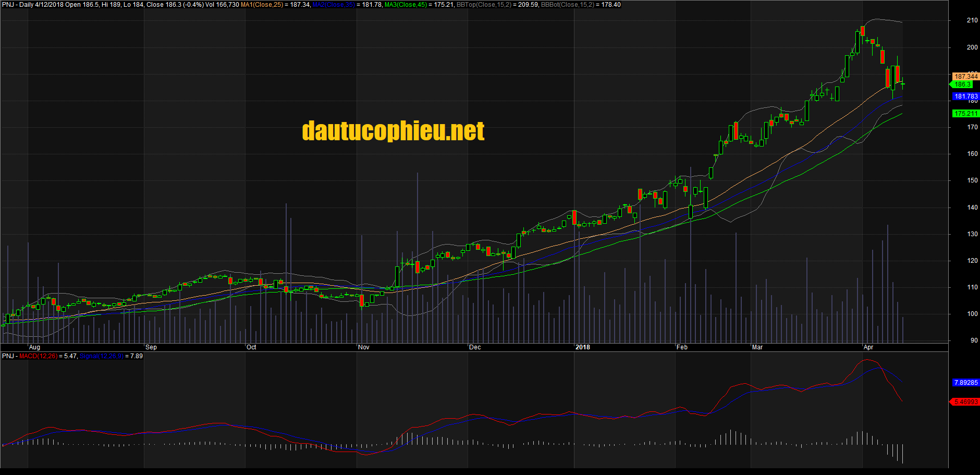Image resolution: width=980 pixels, height=475 pixels.
Task: Click the blue 181.783 MA2 price marker
Action: (x=965, y=96)
